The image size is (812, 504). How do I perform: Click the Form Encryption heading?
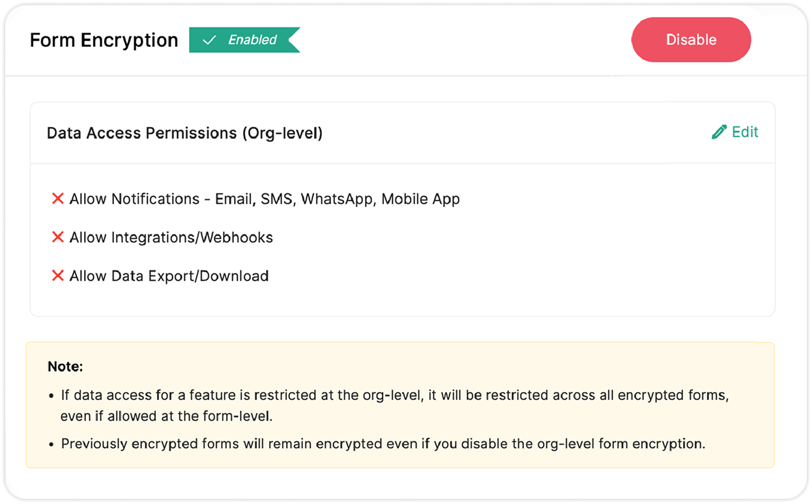coord(104,40)
